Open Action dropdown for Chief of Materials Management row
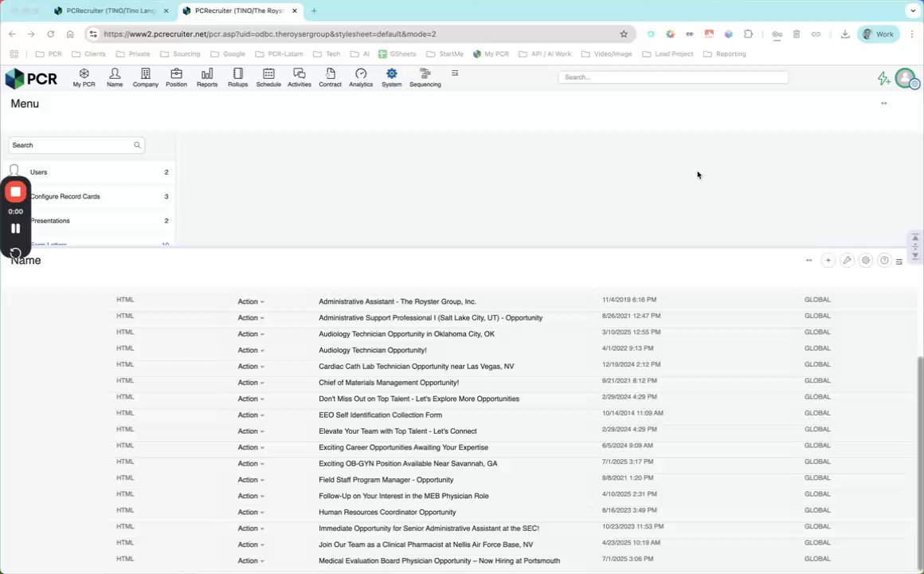Viewport: 924px width, 574px height. pyautogui.click(x=250, y=383)
